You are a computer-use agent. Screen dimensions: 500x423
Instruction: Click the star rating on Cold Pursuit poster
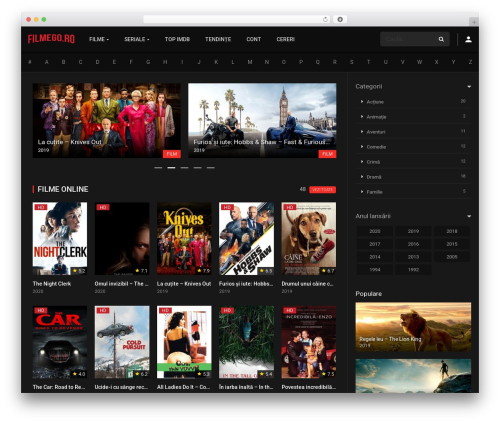(x=141, y=374)
